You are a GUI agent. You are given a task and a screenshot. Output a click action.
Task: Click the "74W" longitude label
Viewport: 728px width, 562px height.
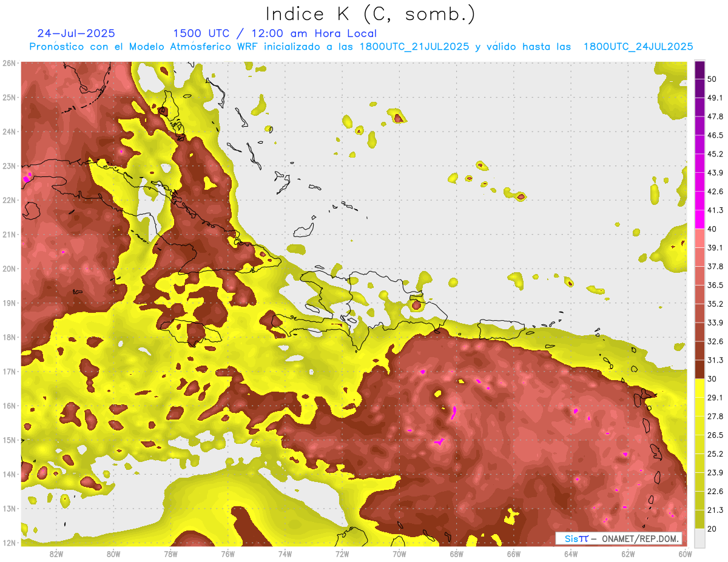click(x=285, y=553)
